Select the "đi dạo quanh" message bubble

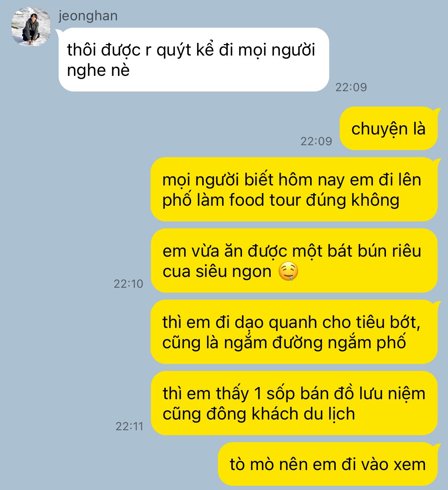tap(294, 332)
